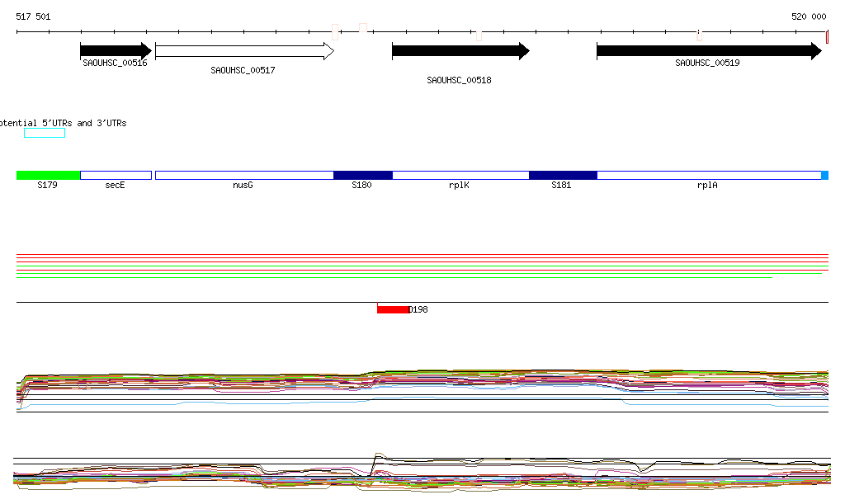The height and width of the screenshot is (504, 845).
Task: Click the green S179 segment
Action: 48,176
